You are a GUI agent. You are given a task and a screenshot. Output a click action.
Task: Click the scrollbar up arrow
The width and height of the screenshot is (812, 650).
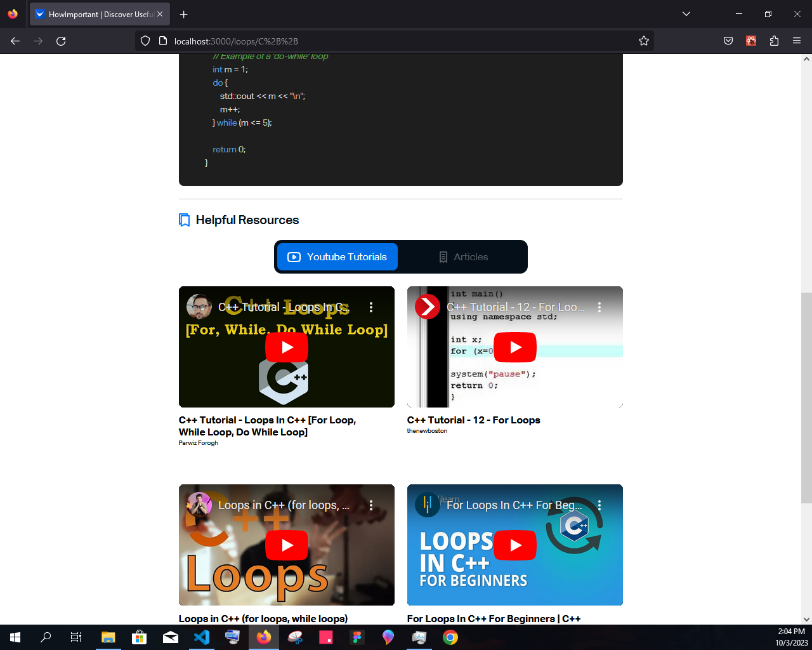pyautogui.click(x=806, y=59)
